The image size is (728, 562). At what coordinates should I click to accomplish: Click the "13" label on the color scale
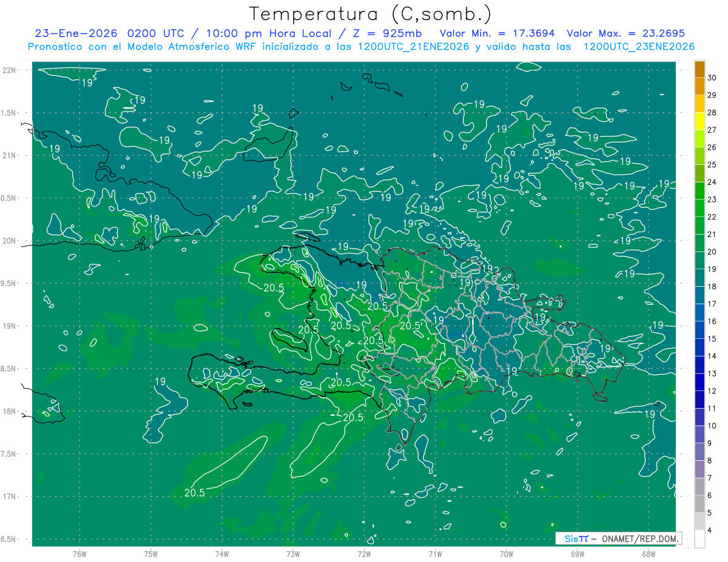click(712, 374)
